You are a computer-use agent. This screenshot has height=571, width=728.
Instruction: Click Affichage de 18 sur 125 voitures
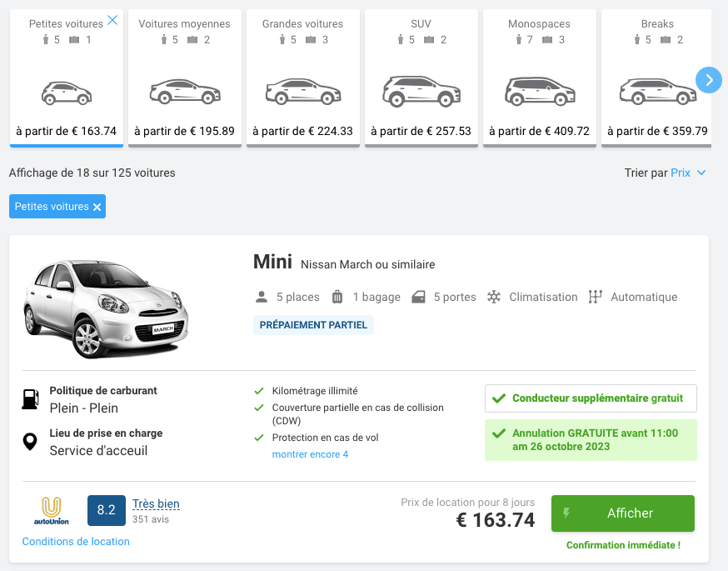[92, 173]
